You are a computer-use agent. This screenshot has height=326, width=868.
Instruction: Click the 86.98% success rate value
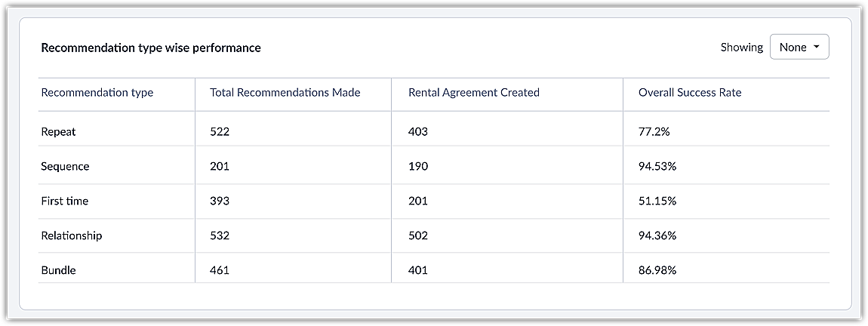(657, 270)
